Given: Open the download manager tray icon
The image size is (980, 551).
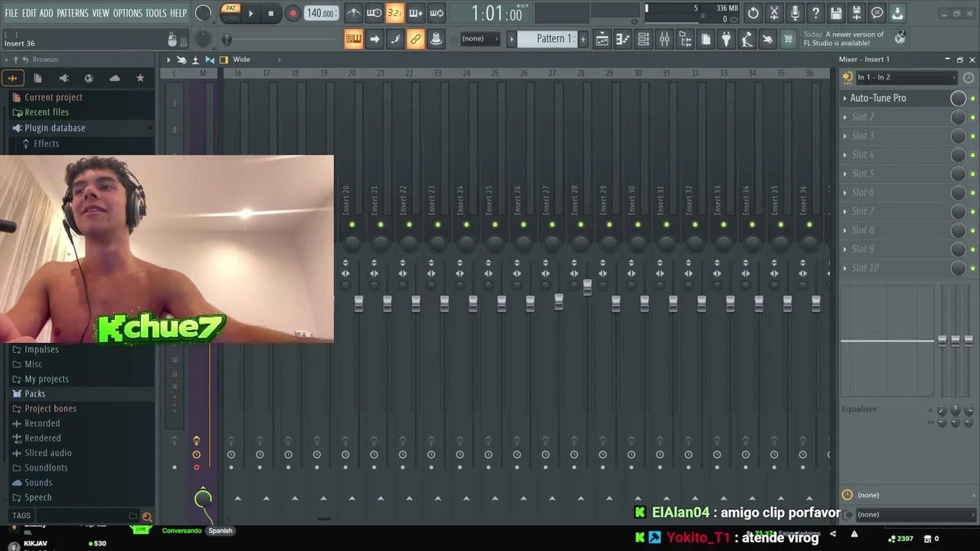Looking at the screenshot, I should (897, 13).
